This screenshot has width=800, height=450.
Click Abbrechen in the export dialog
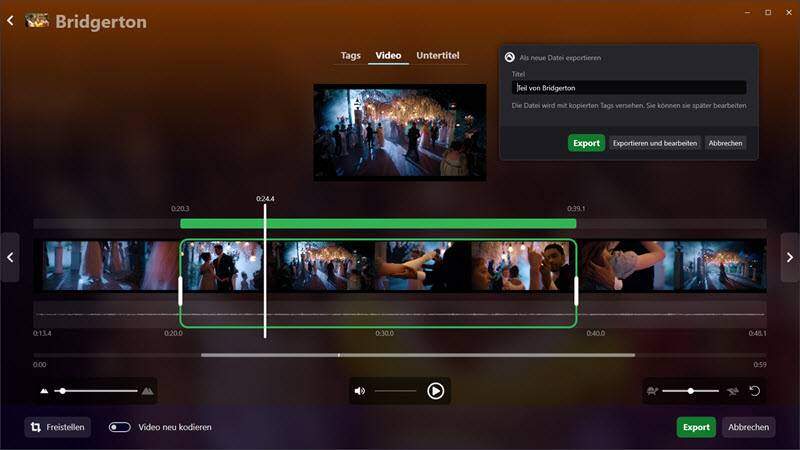(x=725, y=143)
